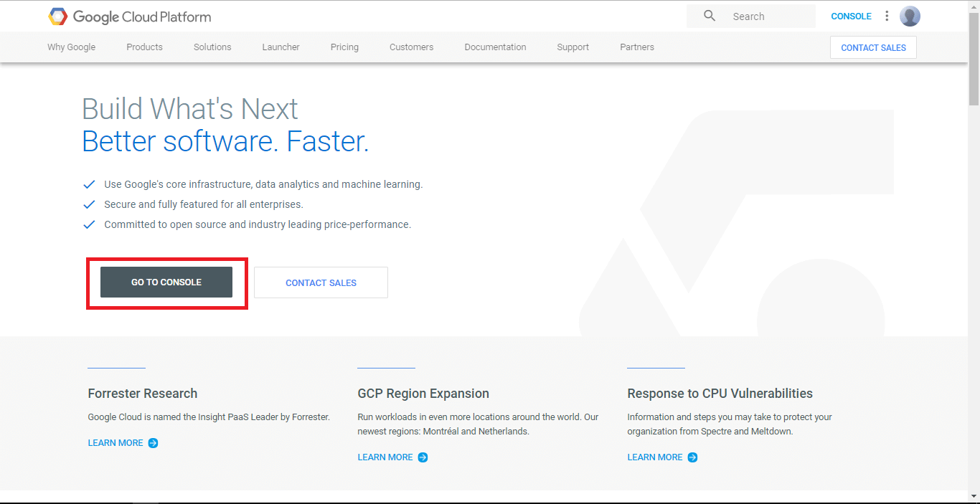The height and width of the screenshot is (504, 980).
Task: Open Learn More under GCP Region Expansion
Action: (385, 457)
